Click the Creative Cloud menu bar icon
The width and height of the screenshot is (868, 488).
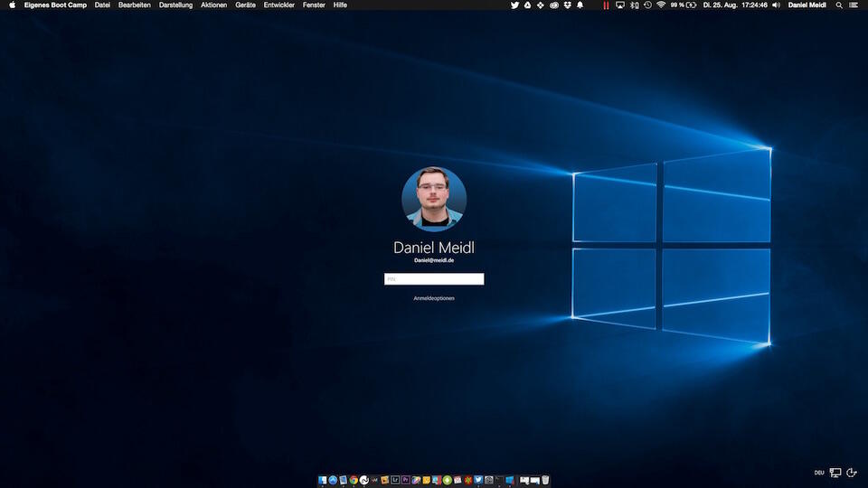554,5
